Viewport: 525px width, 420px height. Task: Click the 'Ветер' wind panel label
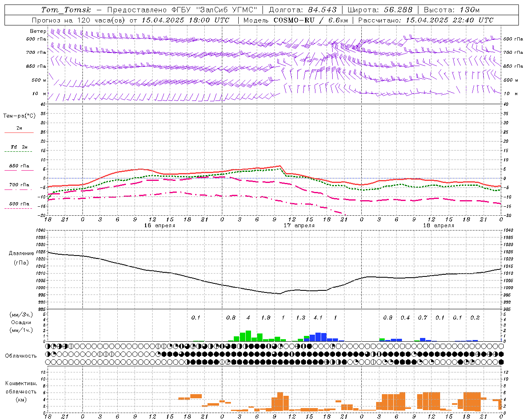click(x=38, y=31)
